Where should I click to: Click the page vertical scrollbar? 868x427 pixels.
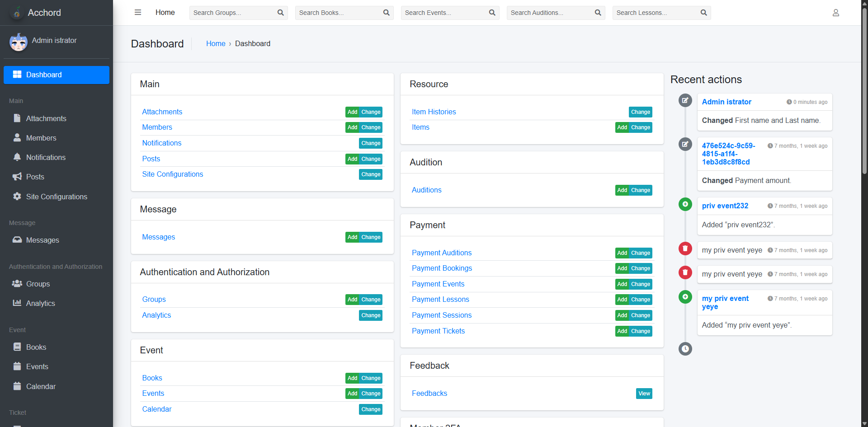864,90
